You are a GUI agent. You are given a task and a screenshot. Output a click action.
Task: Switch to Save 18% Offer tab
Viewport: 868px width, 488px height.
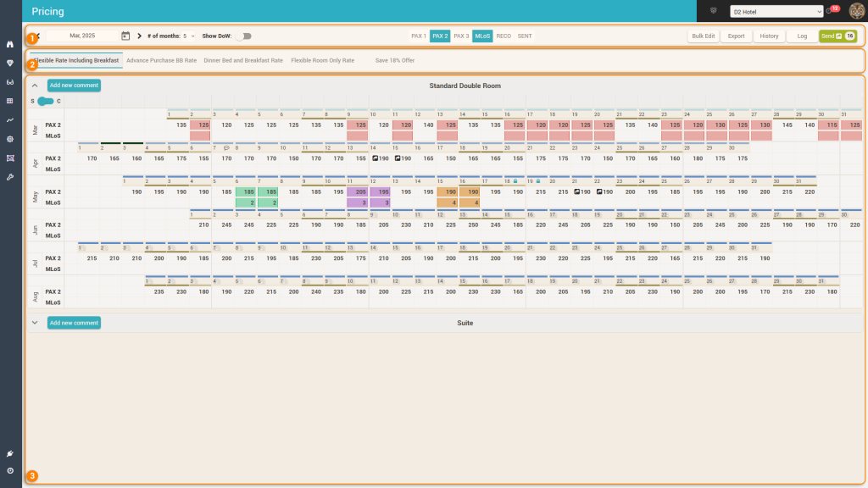coord(395,60)
